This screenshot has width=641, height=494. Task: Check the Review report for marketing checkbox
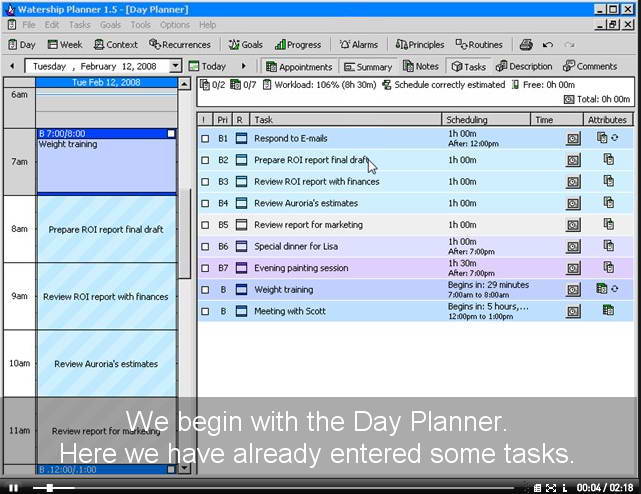pyautogui.click(x=205, y=225)
